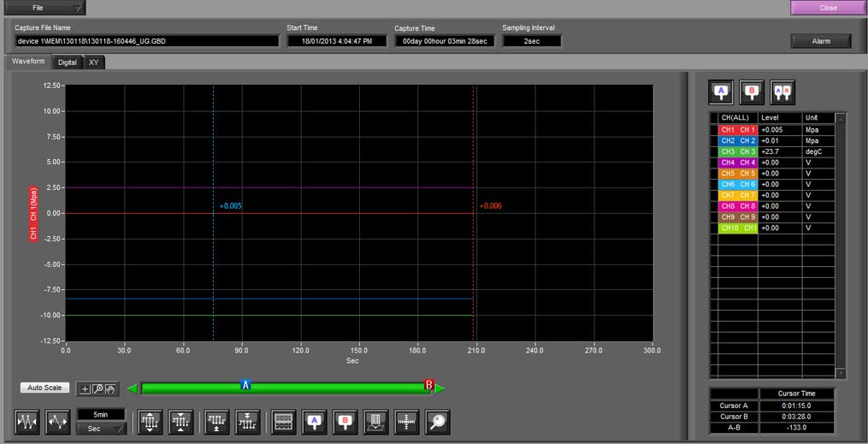Click the bottom toolbar Cursor A icon
Image resolution: width=868 pixels, height=444 pixels.
coord(314,423)
